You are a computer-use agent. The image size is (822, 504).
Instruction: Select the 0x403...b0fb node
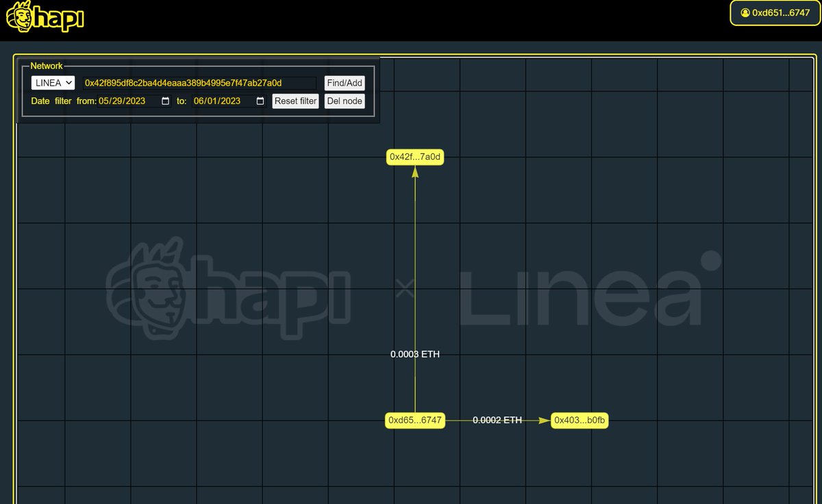coord(580,420)
